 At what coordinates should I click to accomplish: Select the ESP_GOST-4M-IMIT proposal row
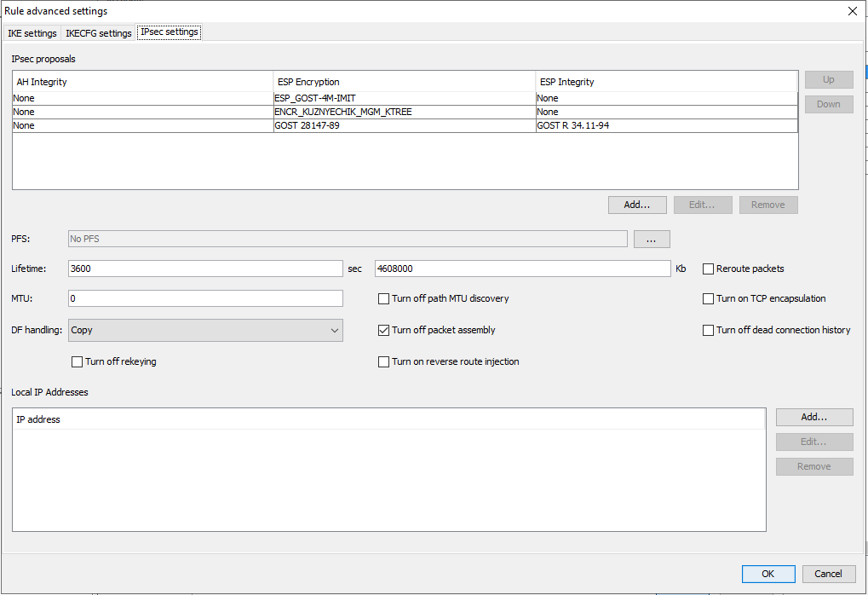tap(315, 98)
